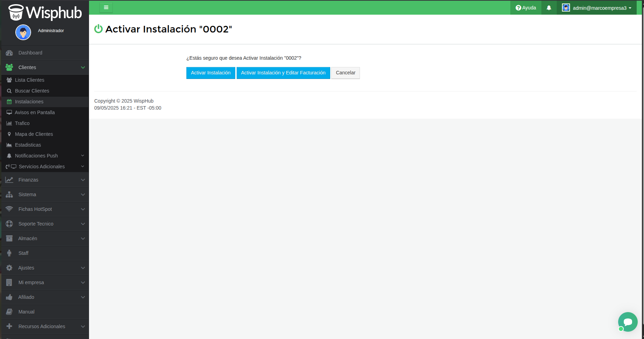
Task: Expand the Mi empresa chevron
Action: [x=83, y=282]
